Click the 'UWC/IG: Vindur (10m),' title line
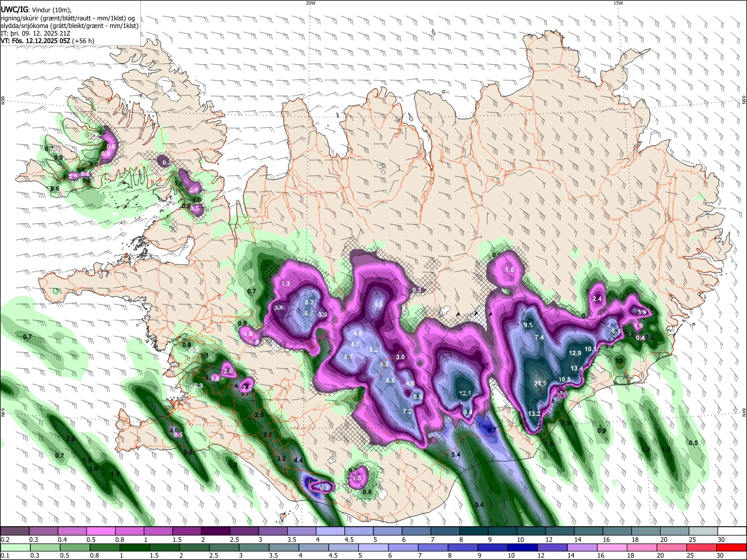This screenshot has height=560, width=747. [x=36, y=10]
